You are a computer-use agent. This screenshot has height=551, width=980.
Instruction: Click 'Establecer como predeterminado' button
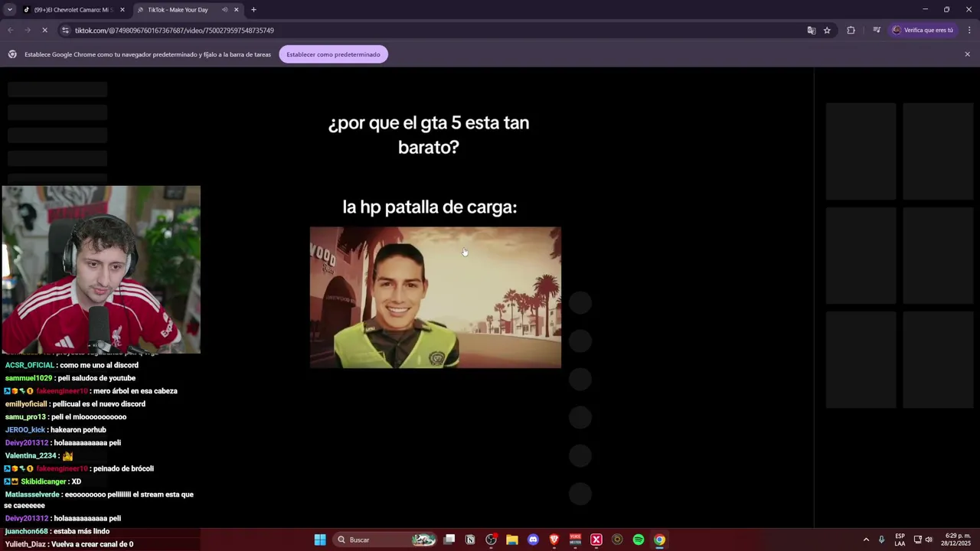[x=333, y=54]
